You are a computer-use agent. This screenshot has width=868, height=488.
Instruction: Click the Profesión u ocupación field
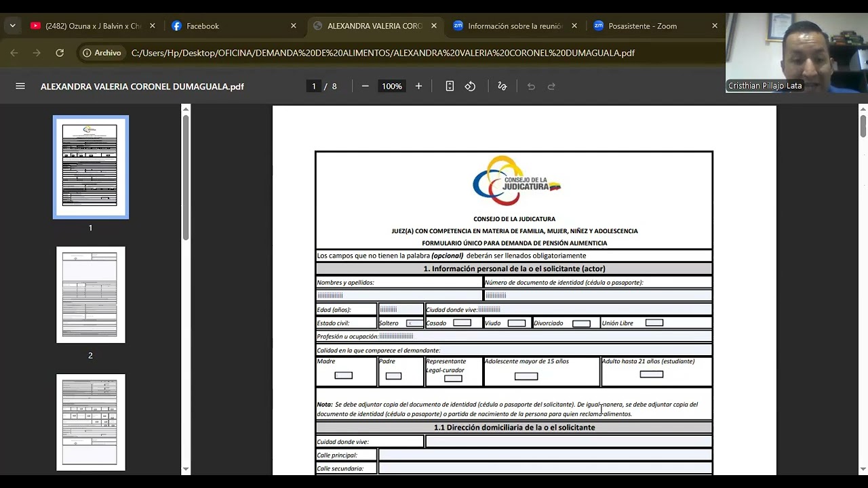pyautogui.click(x=545, y=336)
